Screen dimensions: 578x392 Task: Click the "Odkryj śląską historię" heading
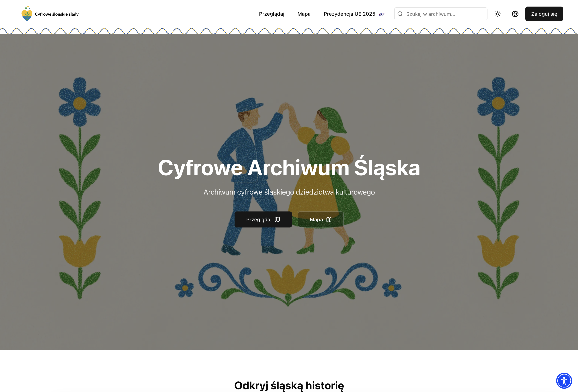point(289,385)
